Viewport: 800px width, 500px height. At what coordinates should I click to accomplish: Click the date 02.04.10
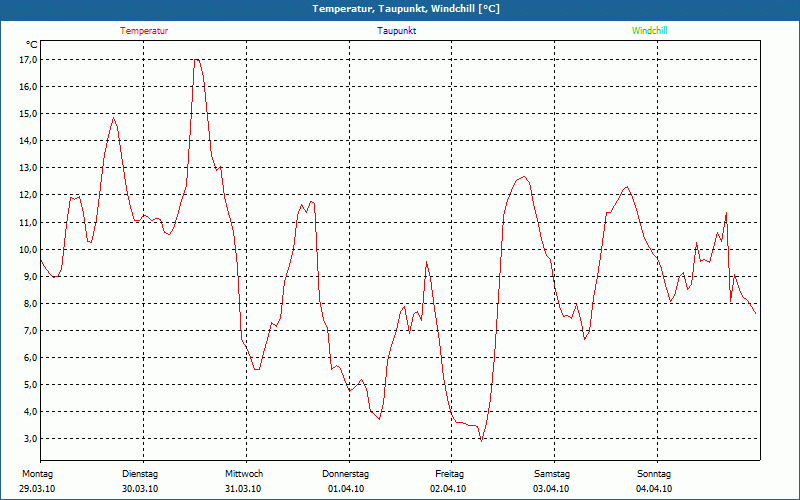click(x=448, y=489)
